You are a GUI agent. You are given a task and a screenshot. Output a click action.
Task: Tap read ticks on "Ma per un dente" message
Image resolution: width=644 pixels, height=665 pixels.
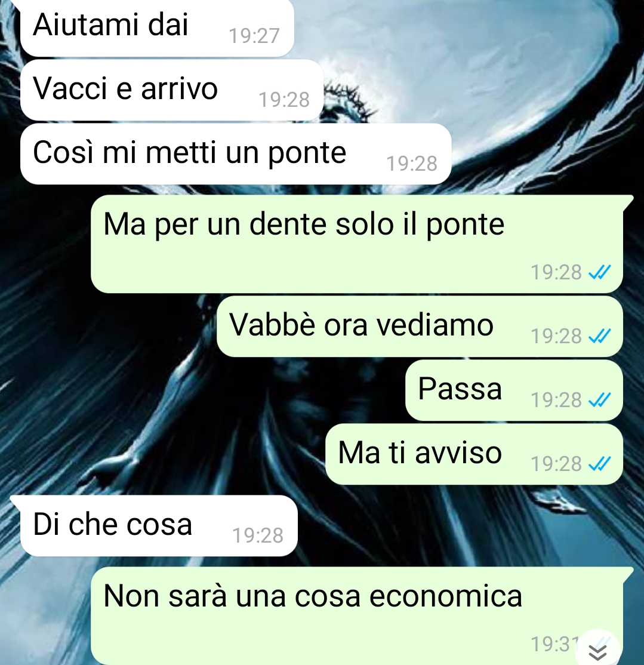[599, 272]
